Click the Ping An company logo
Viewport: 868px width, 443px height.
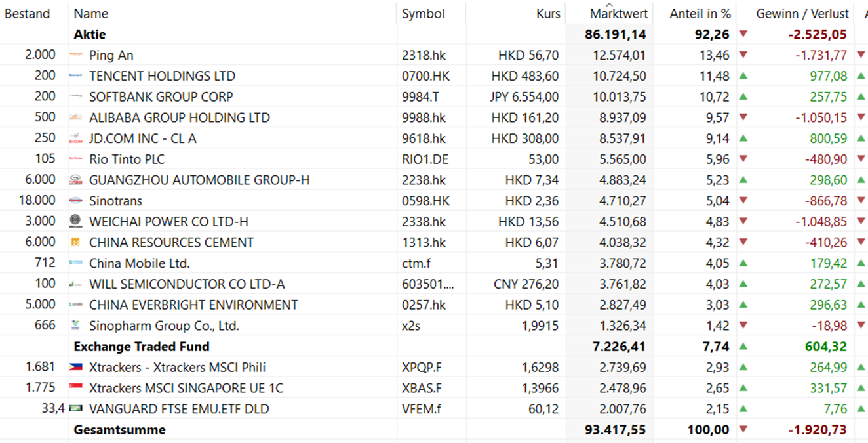click(x=75, y=55)
